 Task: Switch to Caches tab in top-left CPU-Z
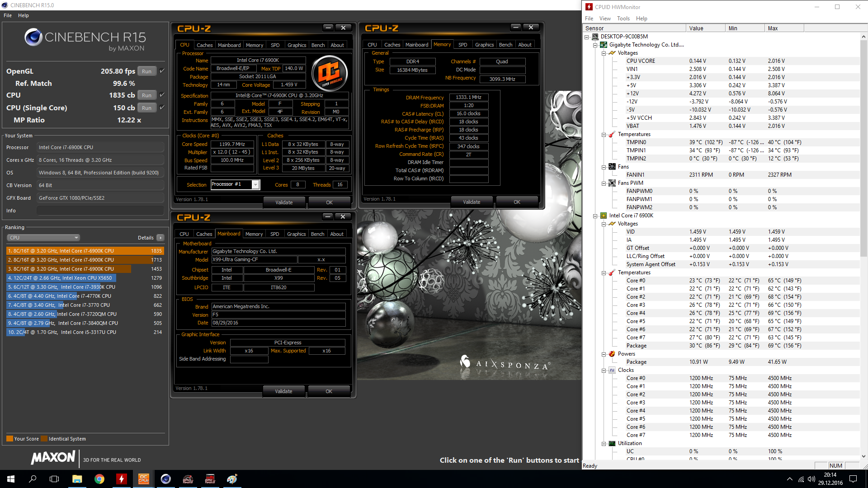[x=204, y=45]
